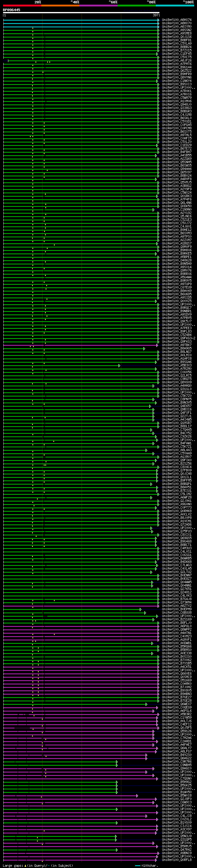Viewport: 197px width, 868px height.
Task: Select hit label UniRef100_Q5N3J9
Action: tap(176, 836)
